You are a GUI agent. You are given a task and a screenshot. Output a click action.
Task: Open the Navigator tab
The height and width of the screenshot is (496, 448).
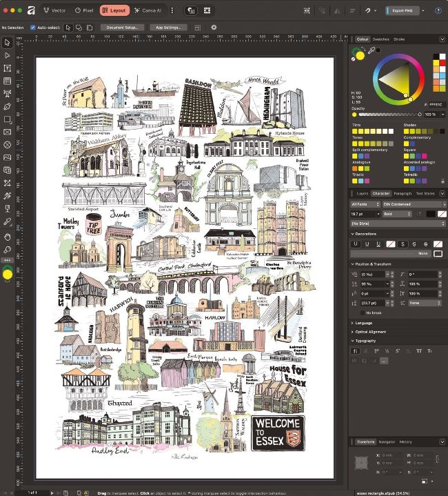[x=387, y=442]
